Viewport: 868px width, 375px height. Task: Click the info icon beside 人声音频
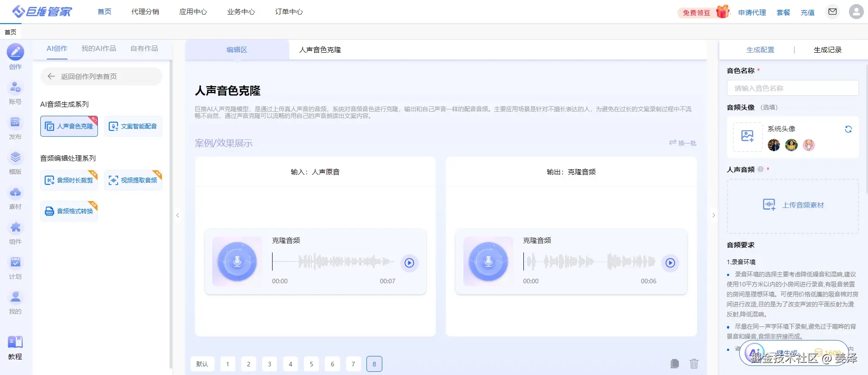click(761, 169)
